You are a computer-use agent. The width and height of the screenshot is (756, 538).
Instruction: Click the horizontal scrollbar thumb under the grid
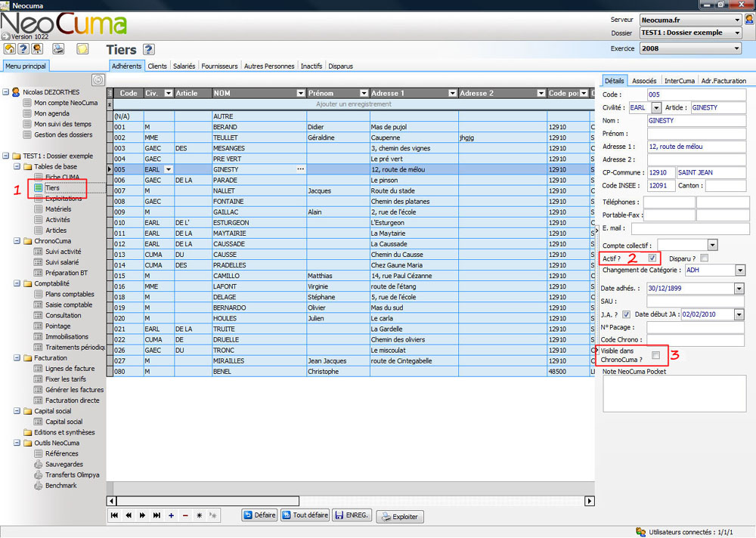coord(208,501)
